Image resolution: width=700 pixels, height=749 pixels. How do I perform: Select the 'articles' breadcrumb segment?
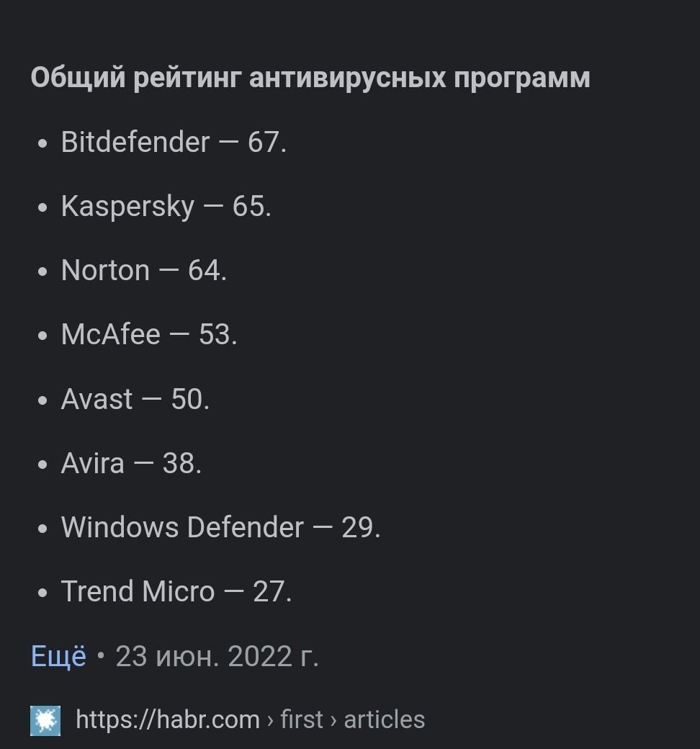pos(384,719)
